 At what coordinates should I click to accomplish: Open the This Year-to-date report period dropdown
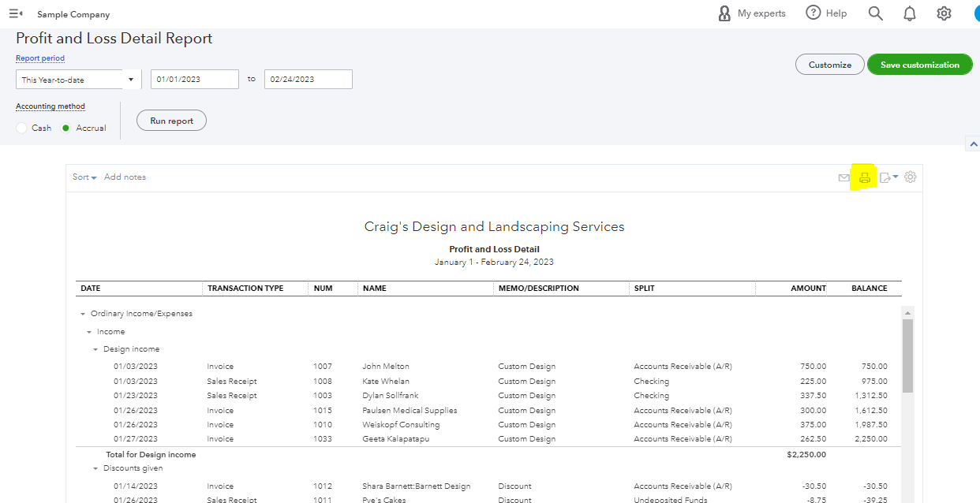(77, 79)
